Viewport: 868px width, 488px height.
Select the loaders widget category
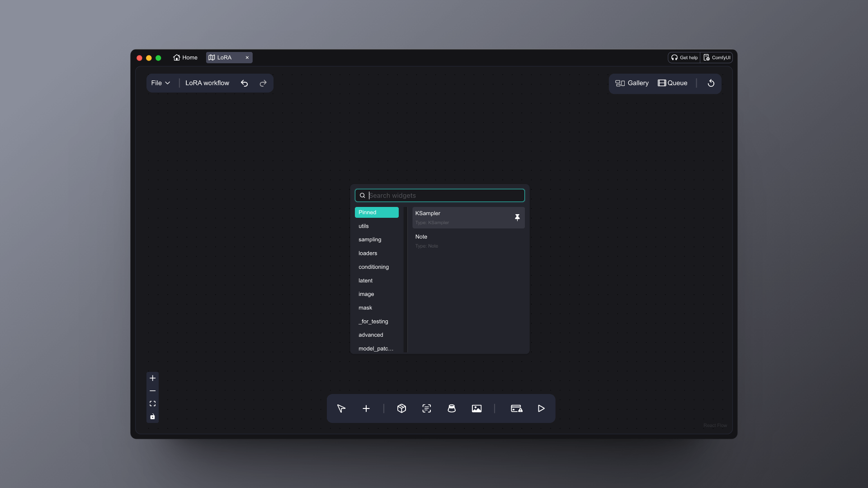tap(368, 253)
